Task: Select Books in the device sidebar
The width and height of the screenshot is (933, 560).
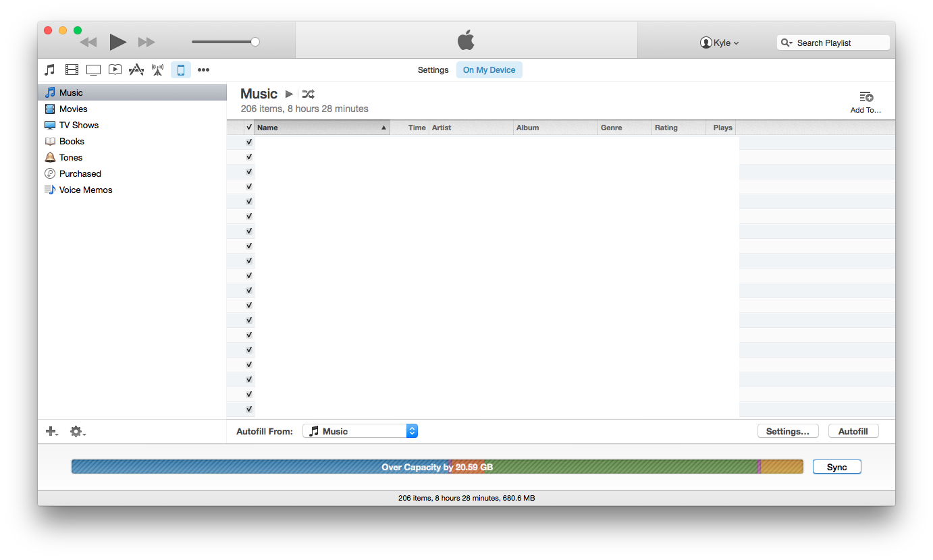Action: point(132,141)
